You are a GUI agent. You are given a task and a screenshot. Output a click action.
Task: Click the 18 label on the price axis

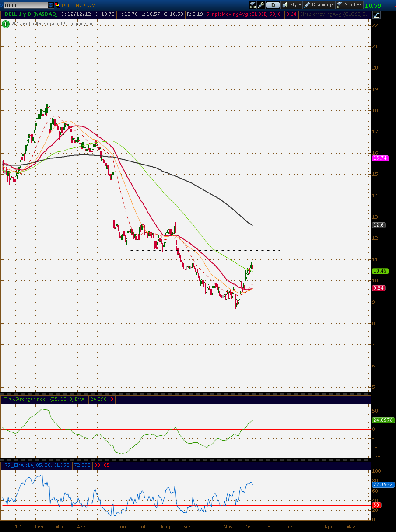(x=375, y=110)
